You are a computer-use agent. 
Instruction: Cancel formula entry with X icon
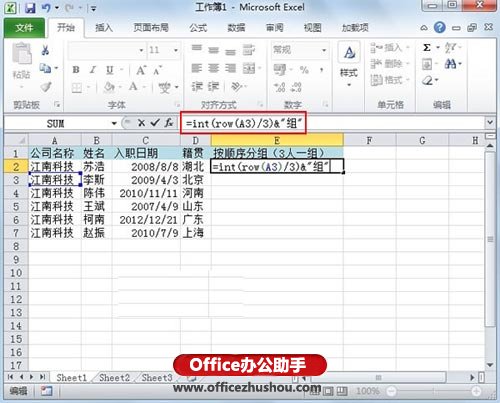pos(141,123)
